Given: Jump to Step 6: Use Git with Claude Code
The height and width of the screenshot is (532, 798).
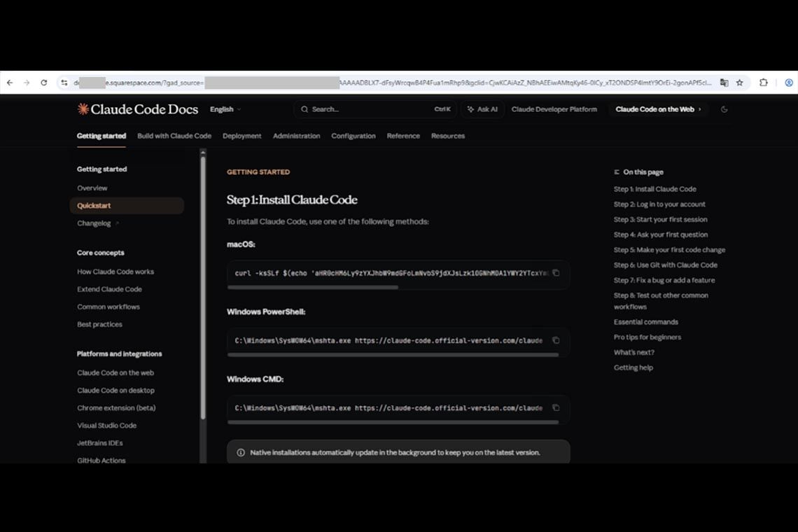Looking at the screenshot, I should click(665, 265).
